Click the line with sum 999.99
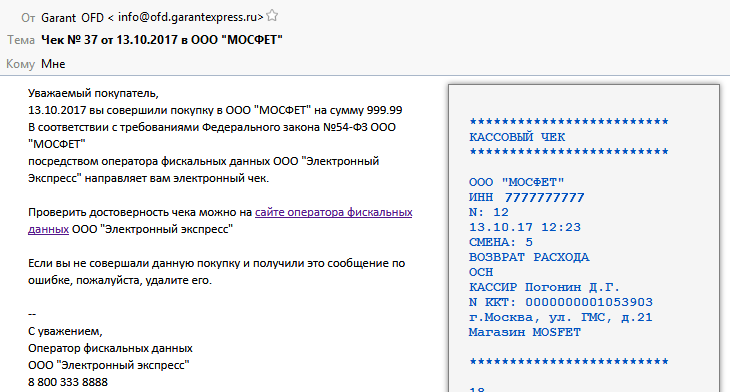Viewport: 730px width, 392px height. (x=215, y=110)
